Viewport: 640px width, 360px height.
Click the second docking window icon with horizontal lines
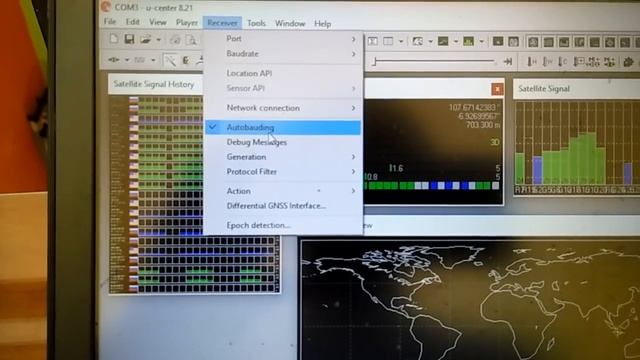click(x=549, y=42)
